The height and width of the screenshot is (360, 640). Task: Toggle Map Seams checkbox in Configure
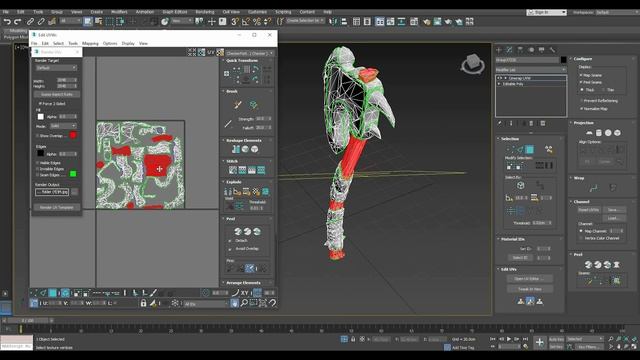tap(581, 75)
